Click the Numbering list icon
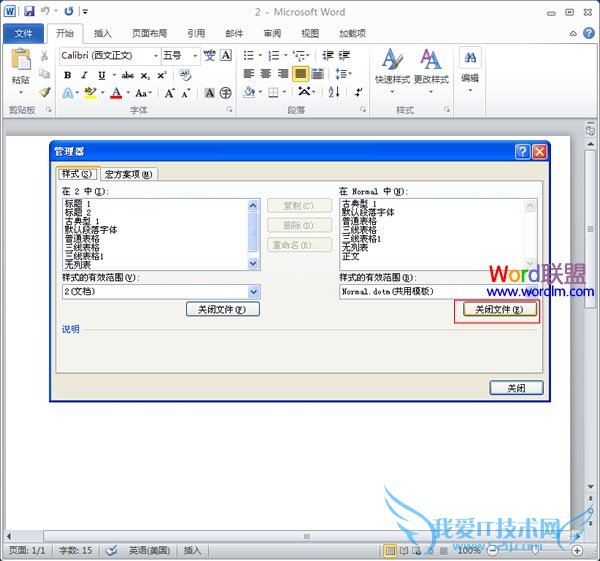The width and height of the screenshot is (600, 561). (x=274, y=55)
